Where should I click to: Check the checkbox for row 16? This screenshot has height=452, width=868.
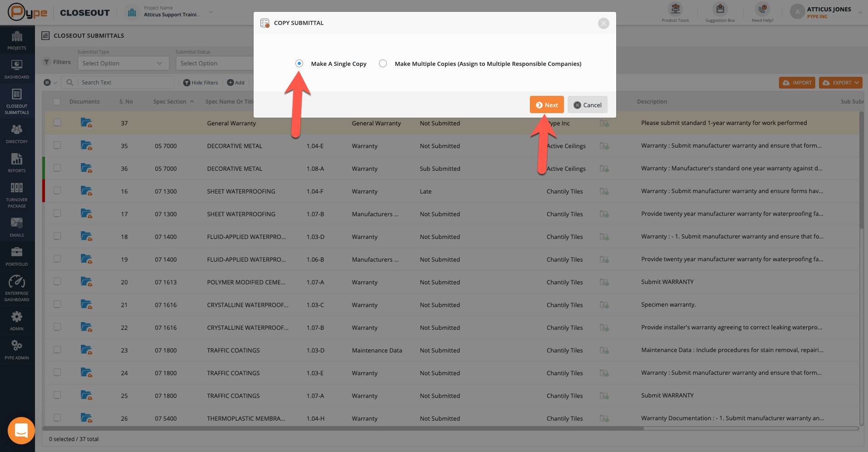click(x=57, y=191)
